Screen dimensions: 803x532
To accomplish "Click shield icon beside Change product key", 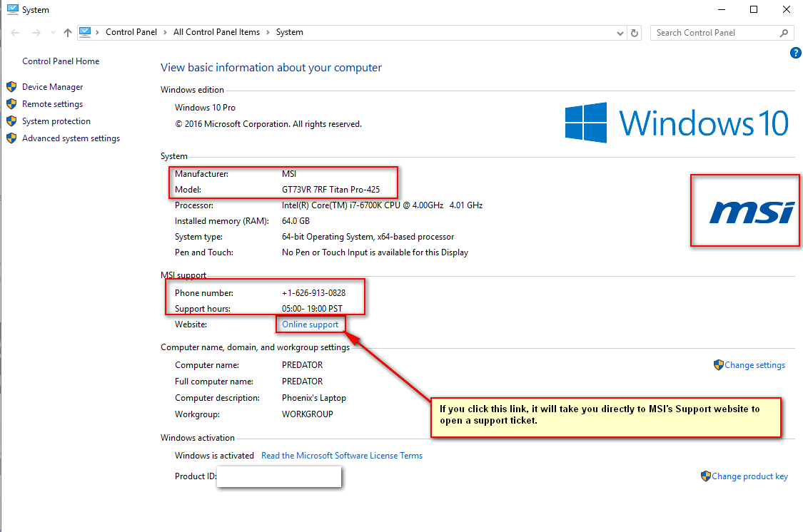I will pos(706,476).
